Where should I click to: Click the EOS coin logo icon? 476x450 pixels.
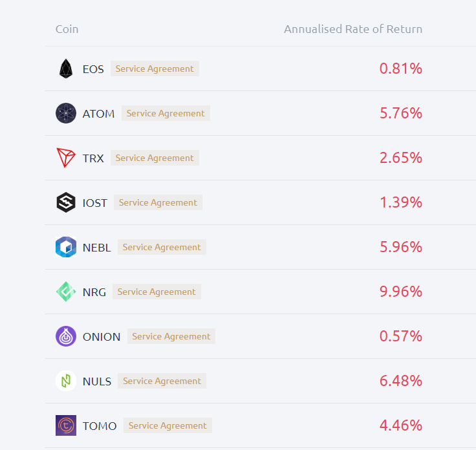tap(66, 69)
